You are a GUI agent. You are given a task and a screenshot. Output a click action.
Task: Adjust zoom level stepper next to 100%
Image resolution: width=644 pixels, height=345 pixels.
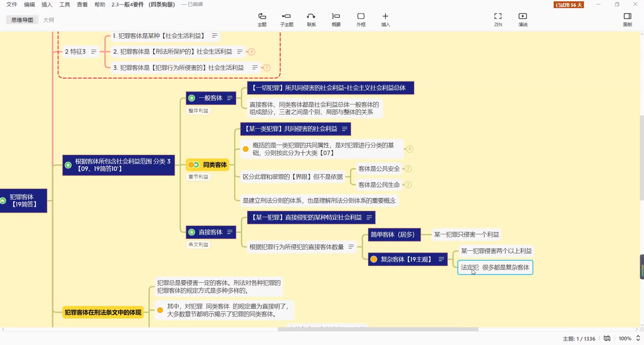(638, 338)
